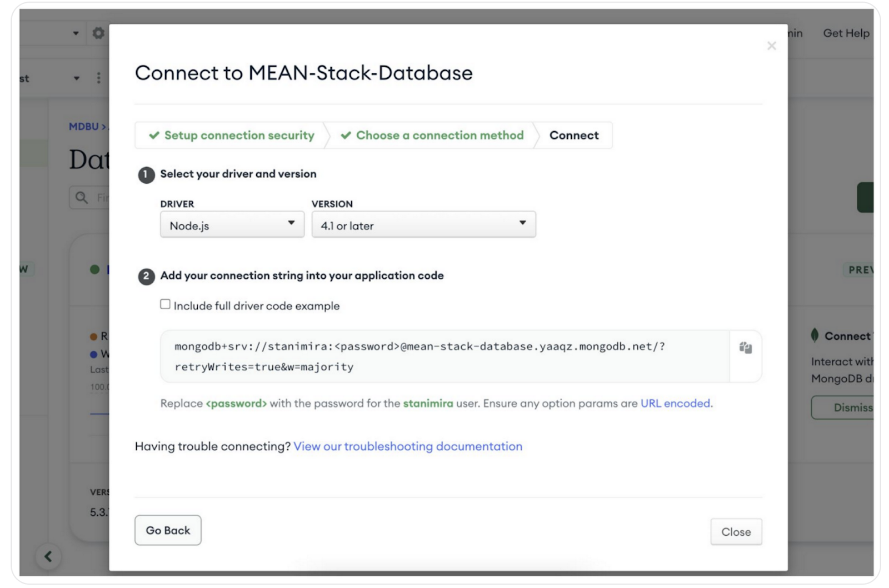Go to Choose a connection method step
The width and height of the screenshot is (889, 588).
point(432,135)
